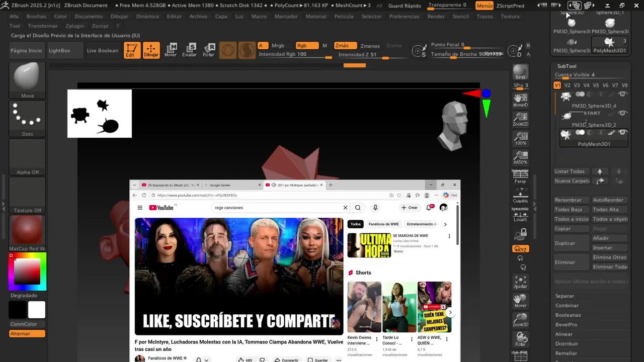Image resolution: width=644 pixels, height=362 pixels.
Task: Click the Mover navigation icon in right shelf
Action: point(521,301)
